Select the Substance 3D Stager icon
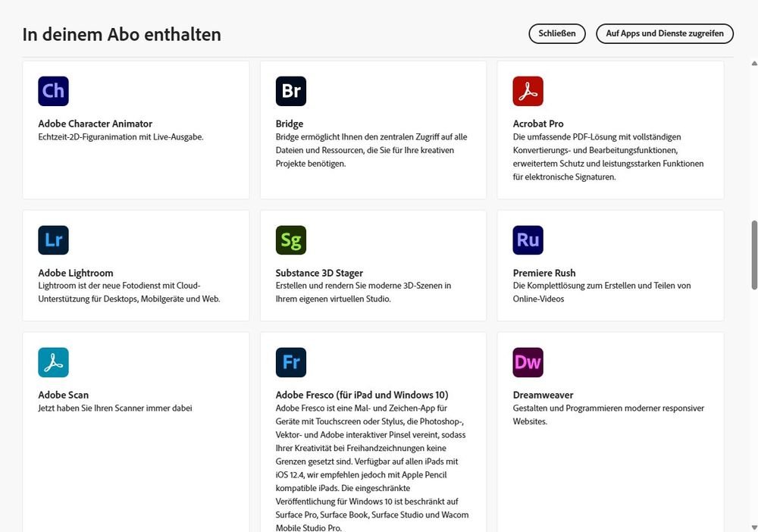758x532 pixels. (290, 239)
